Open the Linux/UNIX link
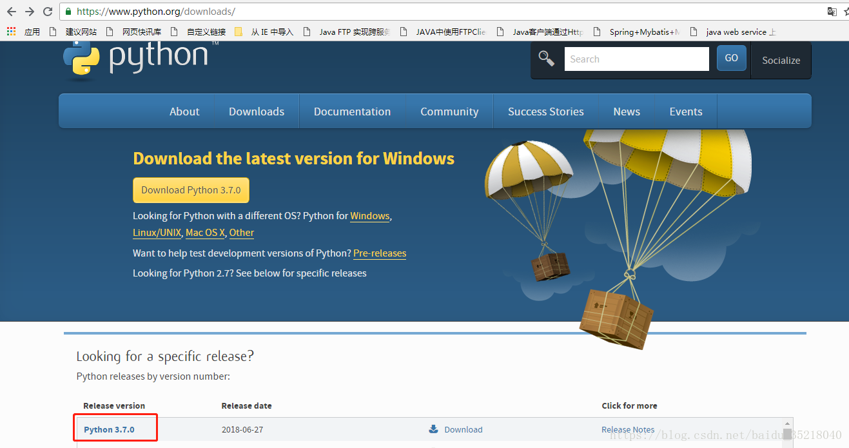Image resolution: width=849 pixels, height=448 pixels. tap(157, 232)
